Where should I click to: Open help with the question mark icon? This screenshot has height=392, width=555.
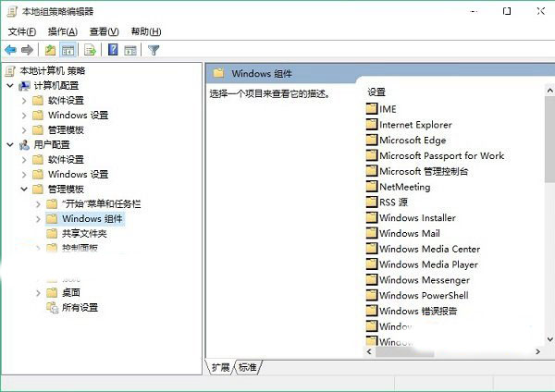113,50
